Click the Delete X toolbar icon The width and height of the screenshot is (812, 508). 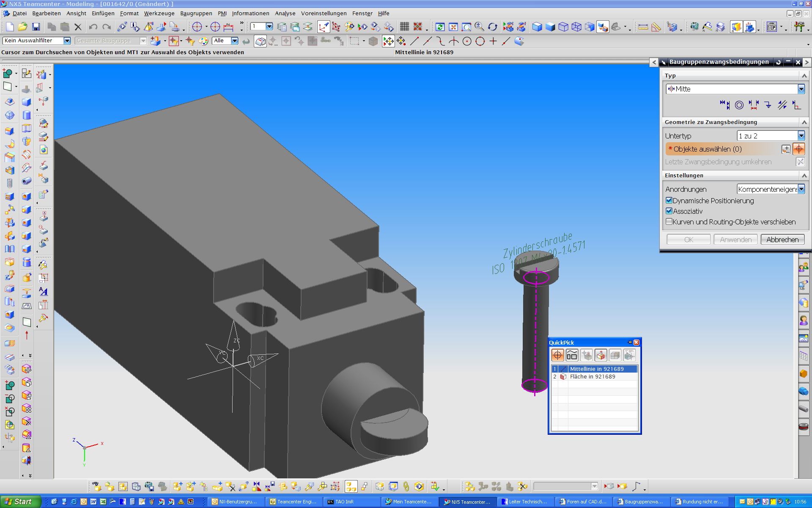coord(78,27)
